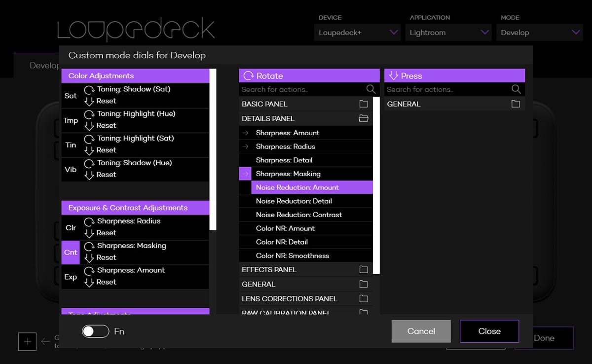Click press-arrow icon on Cnt Reset row
The width and height of the screenshot is (592, 364).
point(89,257)
